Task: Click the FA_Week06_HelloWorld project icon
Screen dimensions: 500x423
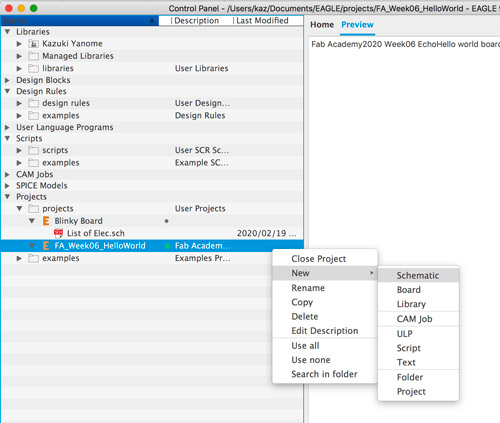Action: pyautogui.click(x=46, y=246)
